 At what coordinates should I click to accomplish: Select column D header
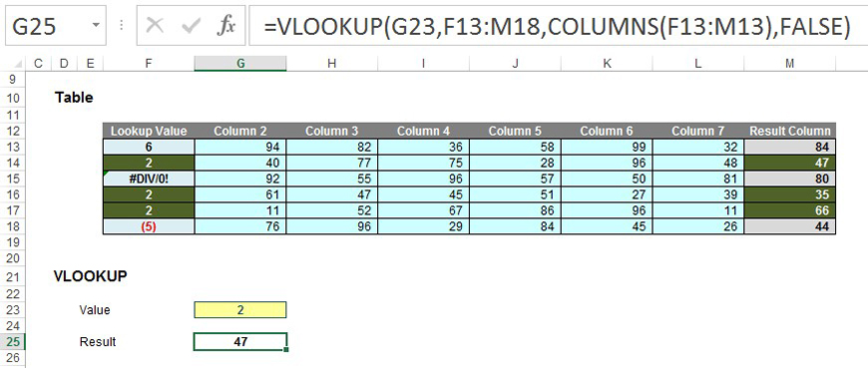coord(64,64)
